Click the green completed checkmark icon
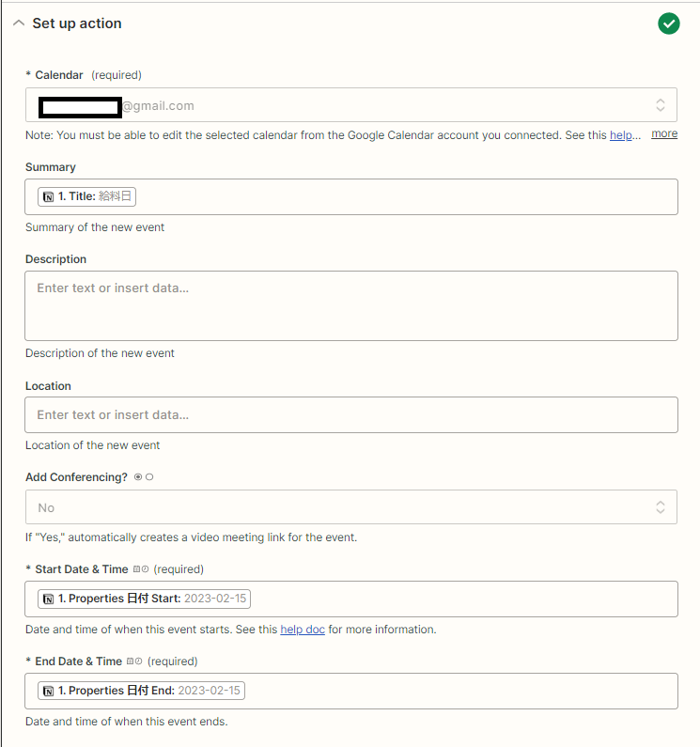Screen dimensions: 700x747 pos(669,23)
